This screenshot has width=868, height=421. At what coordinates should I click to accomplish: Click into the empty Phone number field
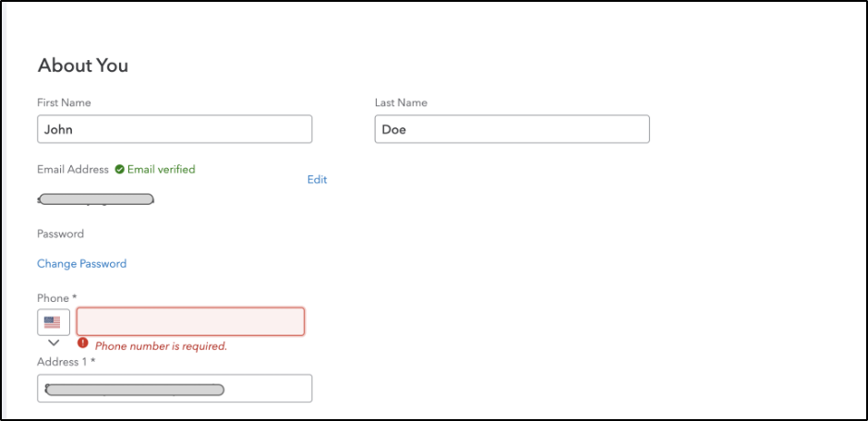(190, 321)
